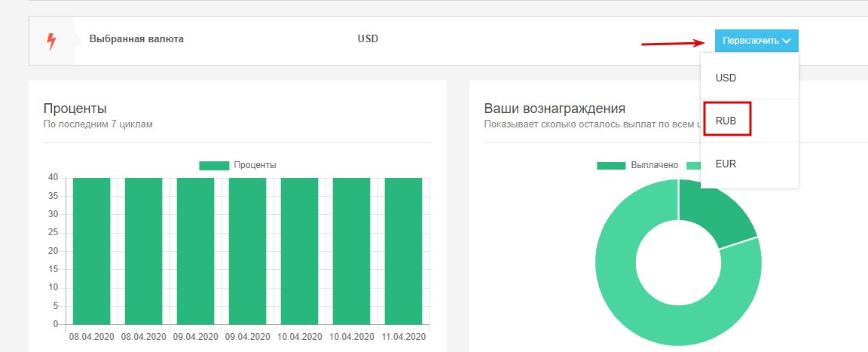Toggle the Проценты legend swatch
Image resolution: width=868 pixels, height=352 pixels.
tap(214, 166)
